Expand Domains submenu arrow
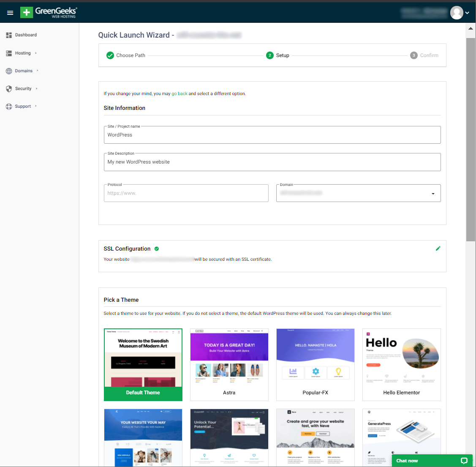 click(38, 71)
